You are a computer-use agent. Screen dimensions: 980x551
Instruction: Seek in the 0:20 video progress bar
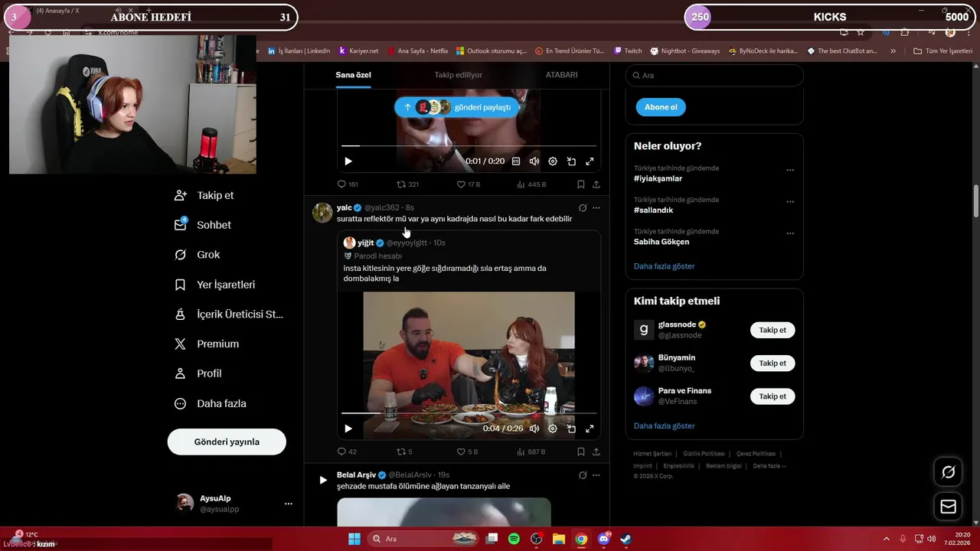point(468,145)
